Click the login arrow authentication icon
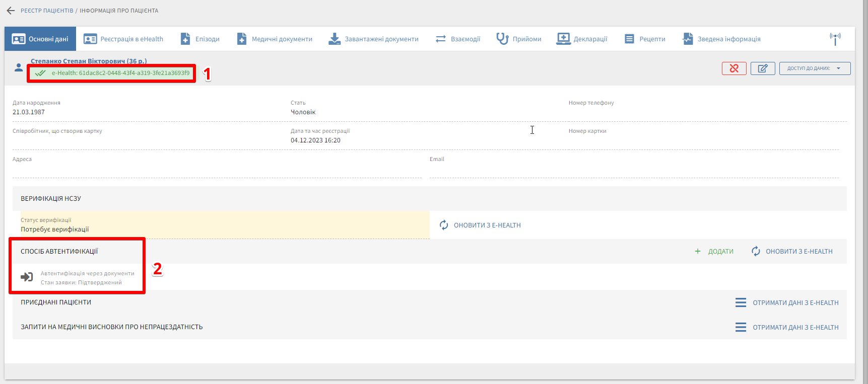The image size is (868, 384). (27, 277)
